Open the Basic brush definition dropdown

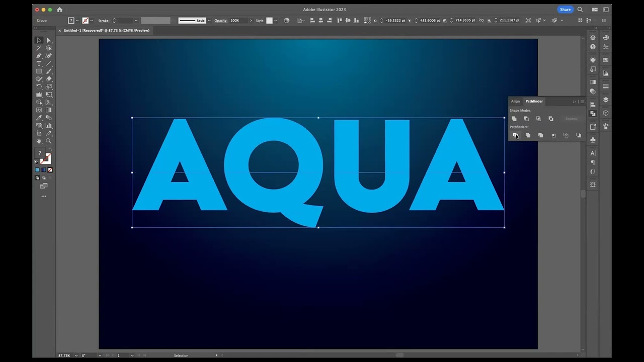click(x=209, y=21)
